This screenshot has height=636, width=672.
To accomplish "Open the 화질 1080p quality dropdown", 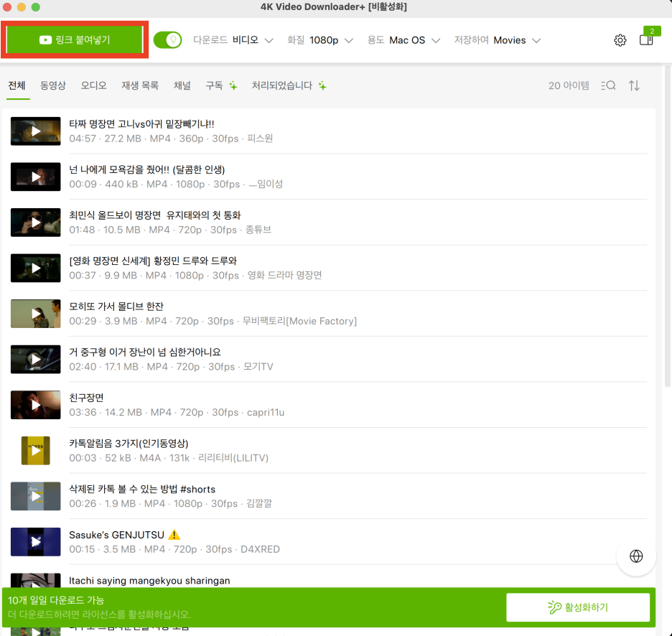I will (320, 40).
